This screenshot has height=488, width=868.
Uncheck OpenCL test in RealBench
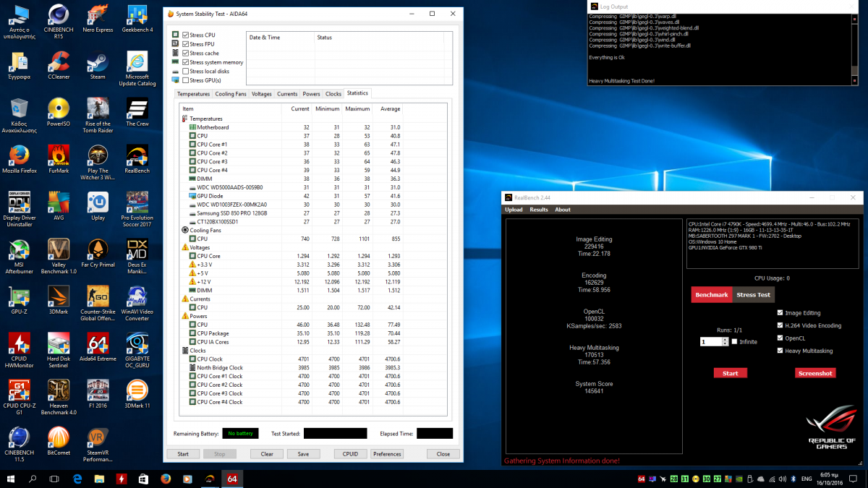(780, 338)
